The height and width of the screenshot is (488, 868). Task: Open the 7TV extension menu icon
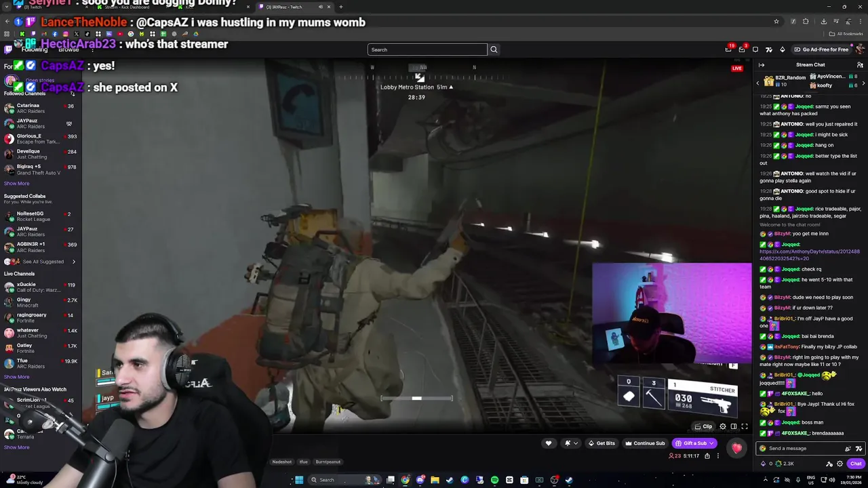coord(769,49)
